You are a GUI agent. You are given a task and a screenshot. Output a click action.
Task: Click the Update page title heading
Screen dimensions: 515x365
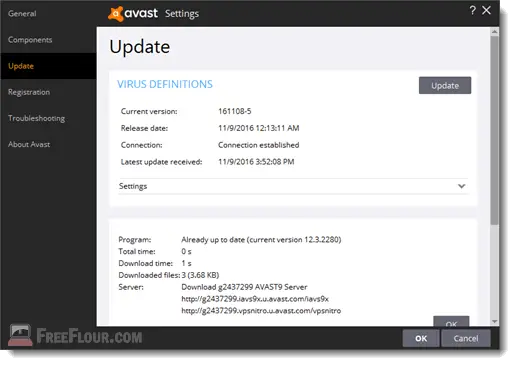pos(140,47)
